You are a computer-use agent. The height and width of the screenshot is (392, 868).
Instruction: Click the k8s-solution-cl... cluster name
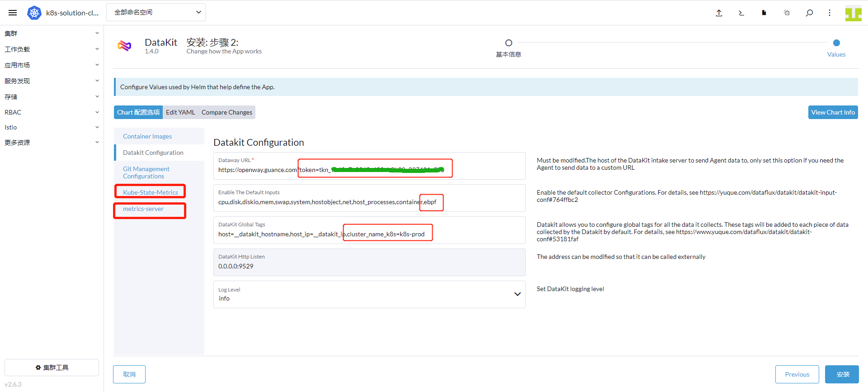point(72,13)
